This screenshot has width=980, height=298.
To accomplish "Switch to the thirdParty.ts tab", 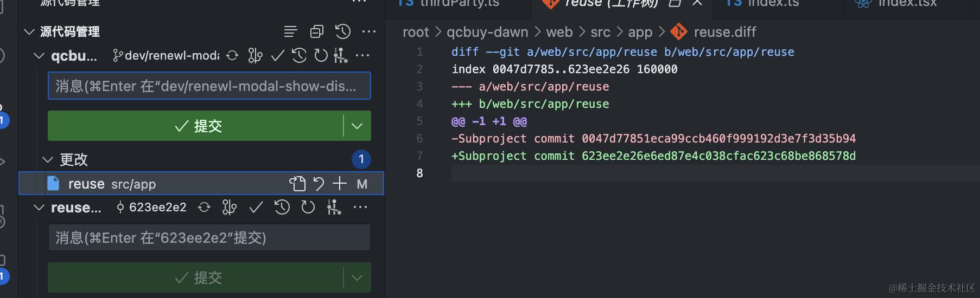I will tap(459, 3).
